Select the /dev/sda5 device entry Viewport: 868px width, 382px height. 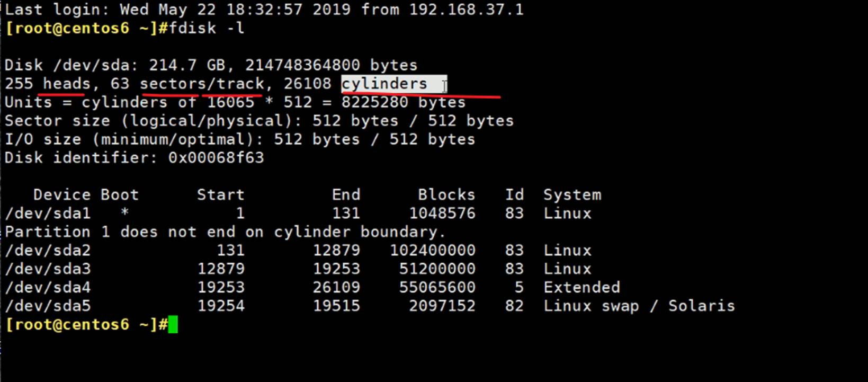point(48,306)
